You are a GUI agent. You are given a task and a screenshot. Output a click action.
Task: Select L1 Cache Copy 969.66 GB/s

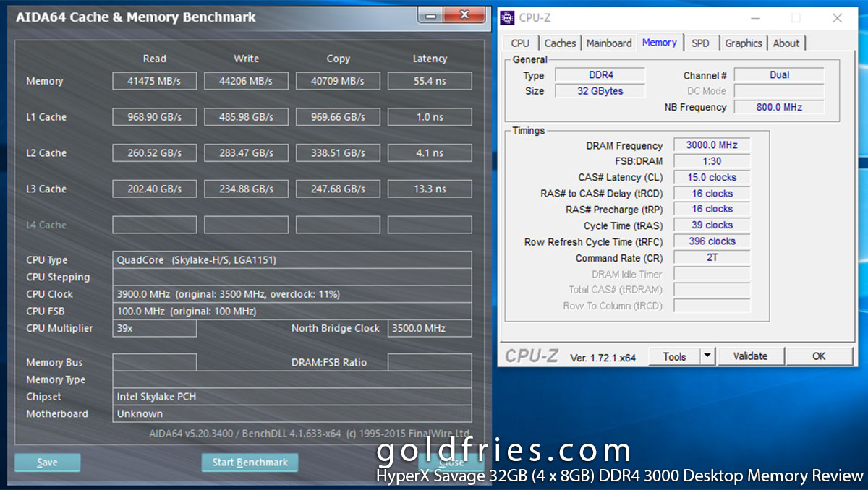pyautogui.click(x=338, y=117)
